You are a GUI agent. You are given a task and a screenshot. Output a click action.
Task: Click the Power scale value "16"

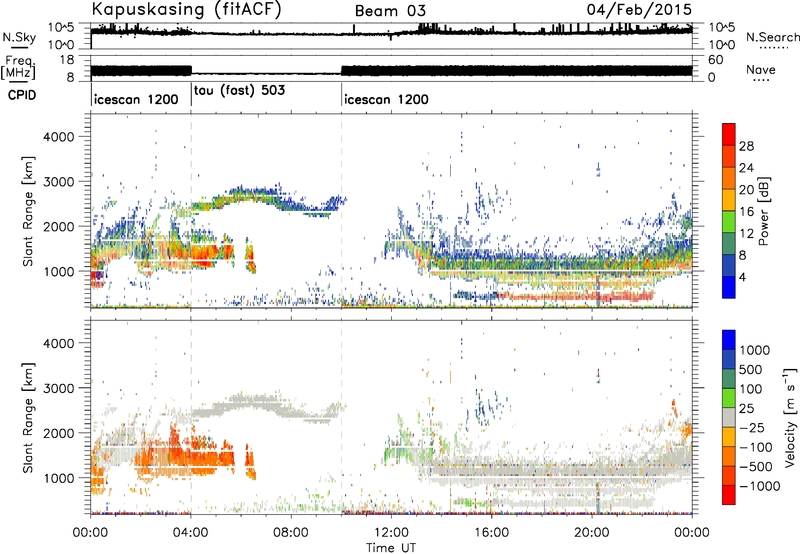pyautogui.click(x=746, y=211)
